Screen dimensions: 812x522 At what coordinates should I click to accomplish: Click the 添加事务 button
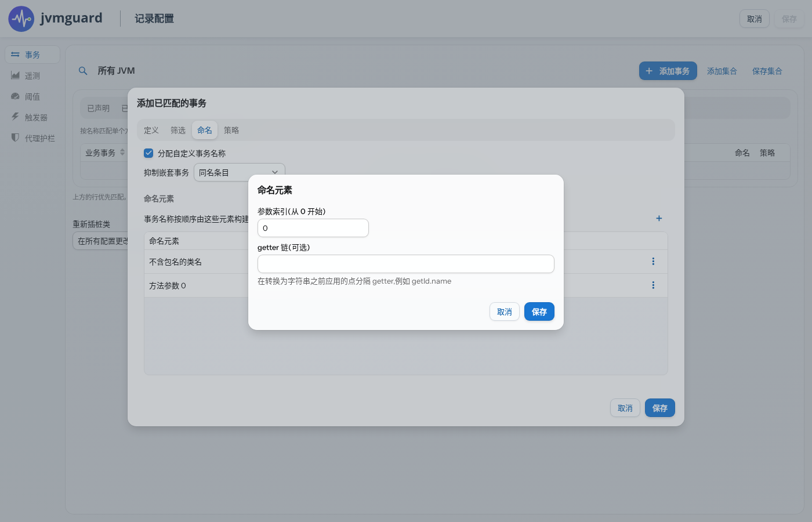pos(668,71)
